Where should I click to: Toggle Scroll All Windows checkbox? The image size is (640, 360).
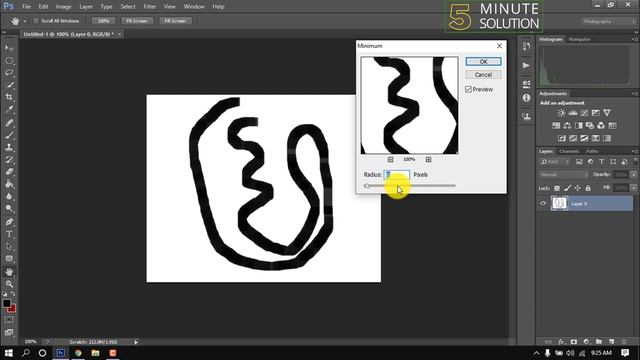36,21
